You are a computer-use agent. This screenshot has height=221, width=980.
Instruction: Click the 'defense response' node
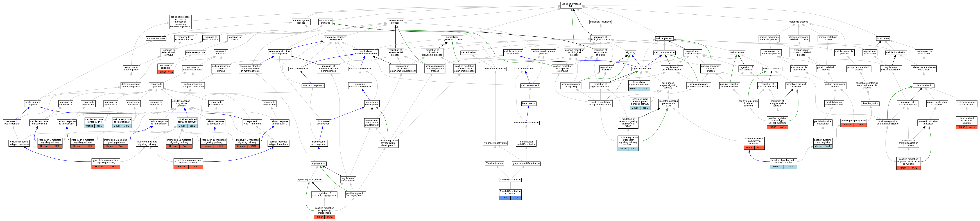point(196,53)
